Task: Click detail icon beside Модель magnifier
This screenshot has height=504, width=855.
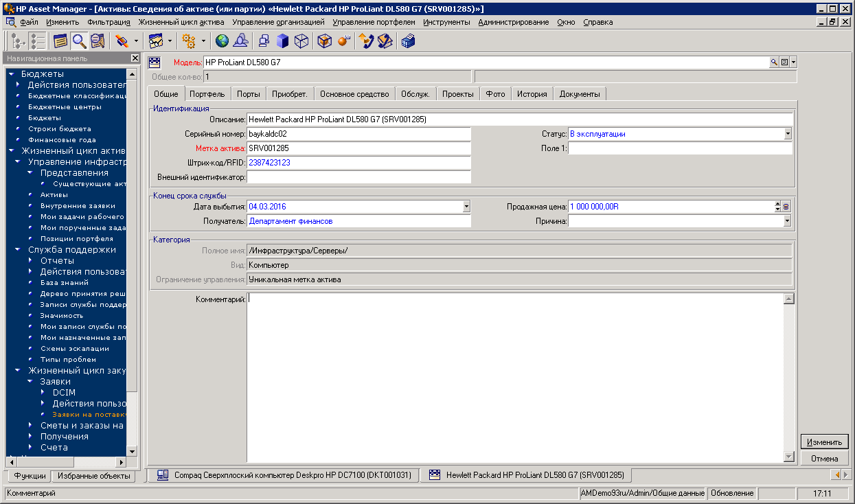Action: click(784, 62)
